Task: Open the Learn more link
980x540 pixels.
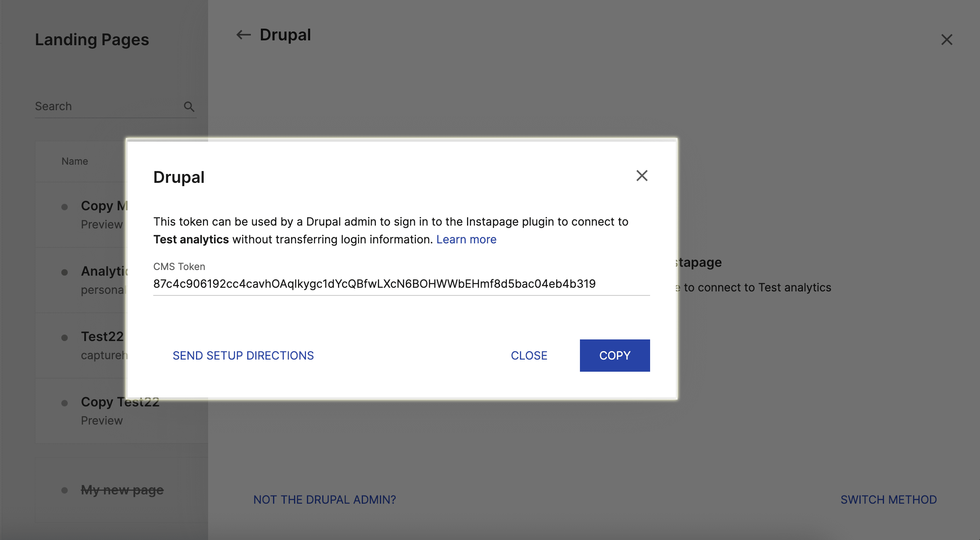Action: pyautogui.click(x=466, y=239)
